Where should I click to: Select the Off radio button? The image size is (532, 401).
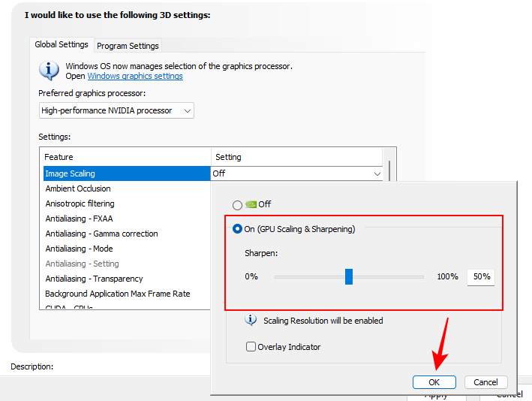238,204
